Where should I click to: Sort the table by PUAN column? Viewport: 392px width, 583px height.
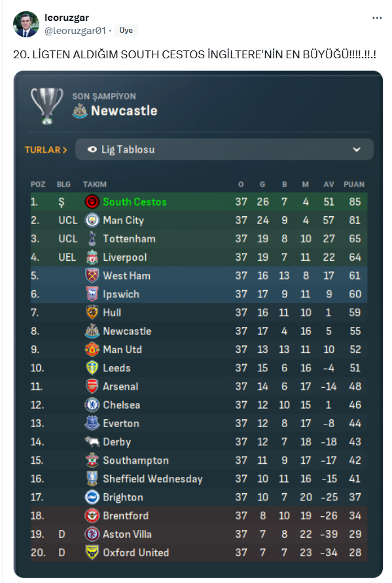(x=354, y=185)
